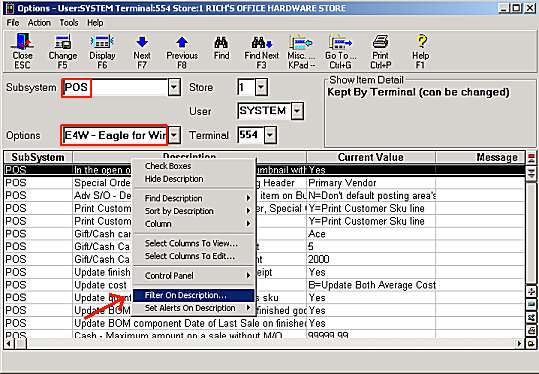Open the Tools menu in menu bar
The height and width of the screenshot is (374, 539).
69,23
